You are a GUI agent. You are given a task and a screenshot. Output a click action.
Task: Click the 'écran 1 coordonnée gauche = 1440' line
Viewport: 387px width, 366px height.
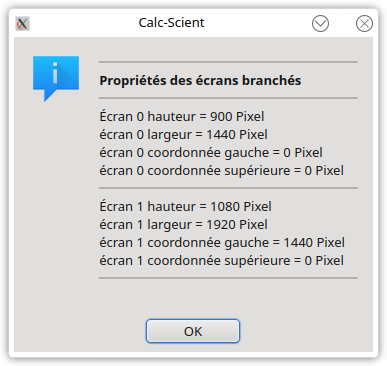tap(222, 243)
